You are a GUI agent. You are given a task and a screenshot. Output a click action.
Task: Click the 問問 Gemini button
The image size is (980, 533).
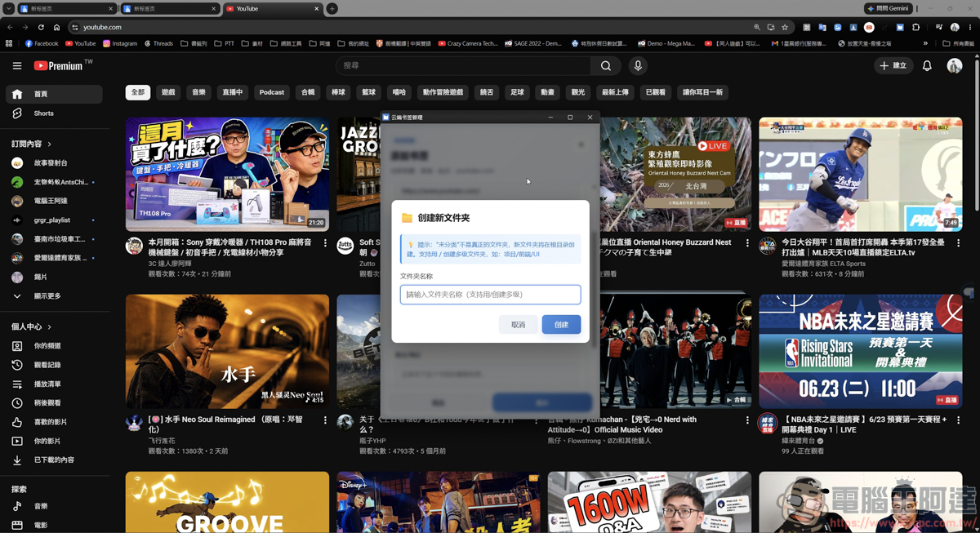[x=887, y=8]
